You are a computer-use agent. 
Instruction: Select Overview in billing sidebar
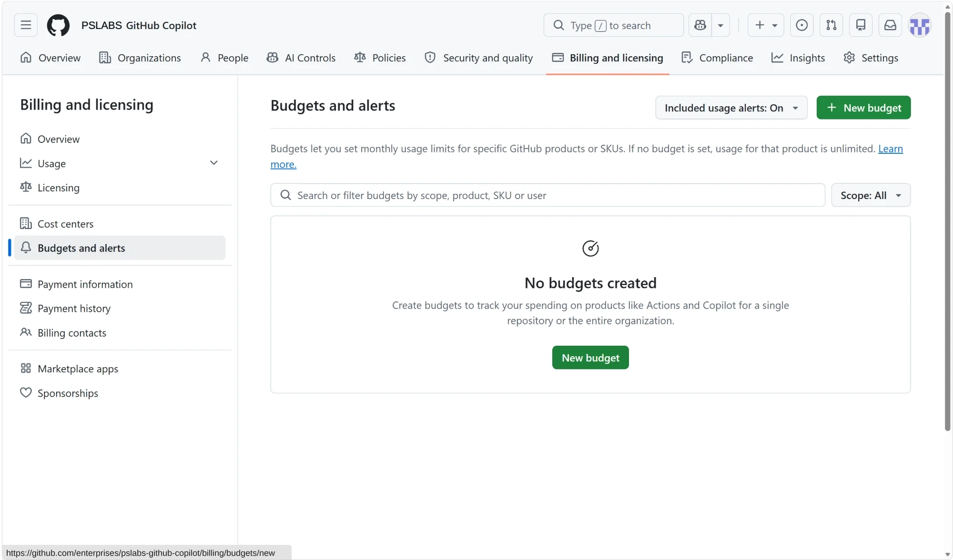120,139
